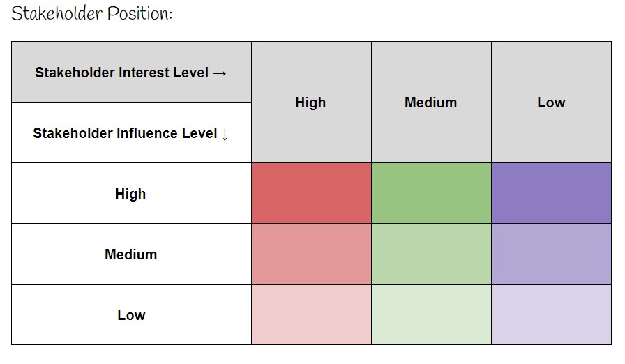Click the Low influence, High interest pale pink cell
The image size is (625, 364).
[x=311, y=314]
